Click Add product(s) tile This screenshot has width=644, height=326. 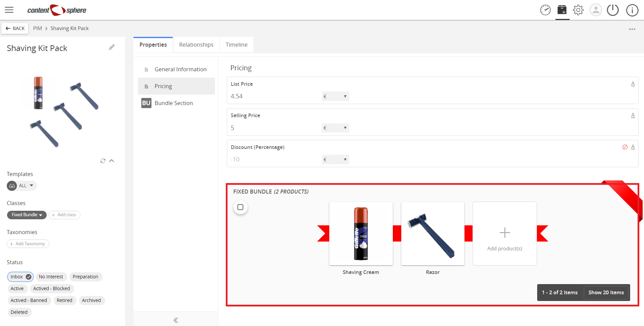[504, 233]
